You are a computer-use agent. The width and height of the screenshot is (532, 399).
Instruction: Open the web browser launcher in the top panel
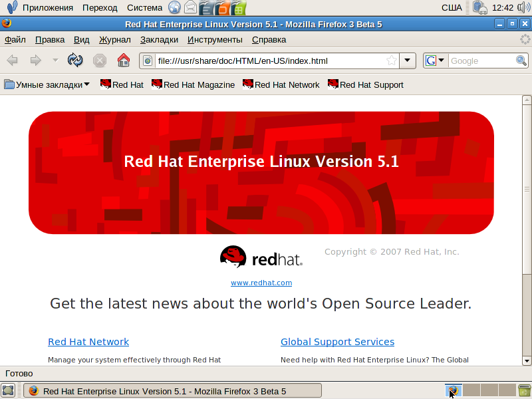click(174, 8)
